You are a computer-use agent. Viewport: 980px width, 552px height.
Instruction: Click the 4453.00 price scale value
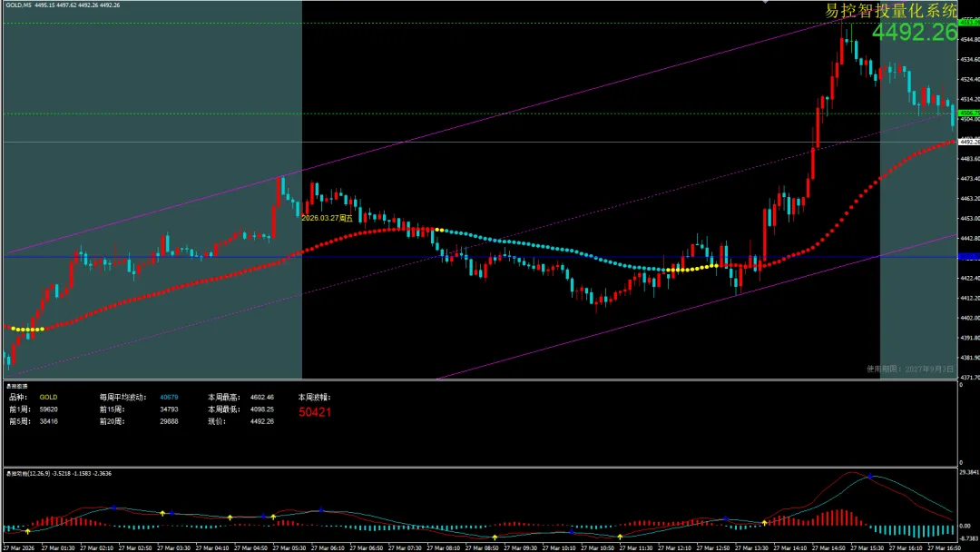(x=969, y=218)
